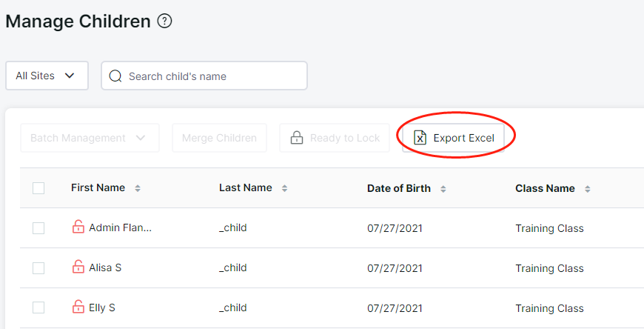Focus the Search child's name field

[204, 76]
